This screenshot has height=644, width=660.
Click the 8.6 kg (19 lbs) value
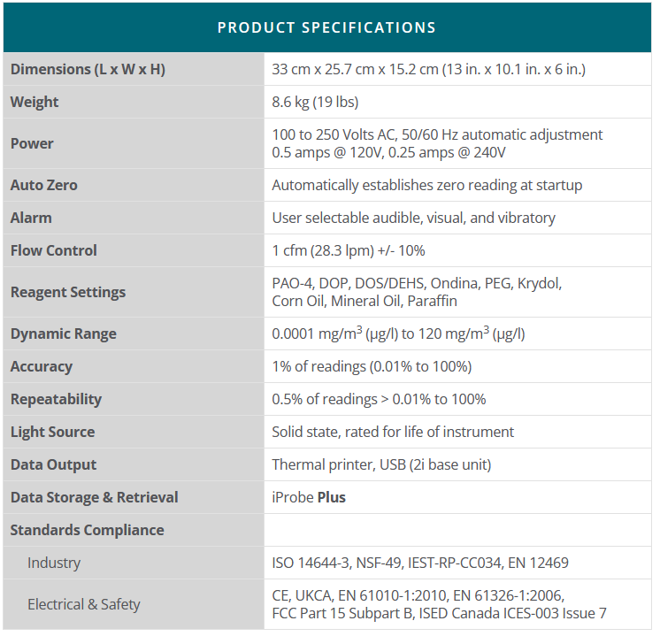315,102
